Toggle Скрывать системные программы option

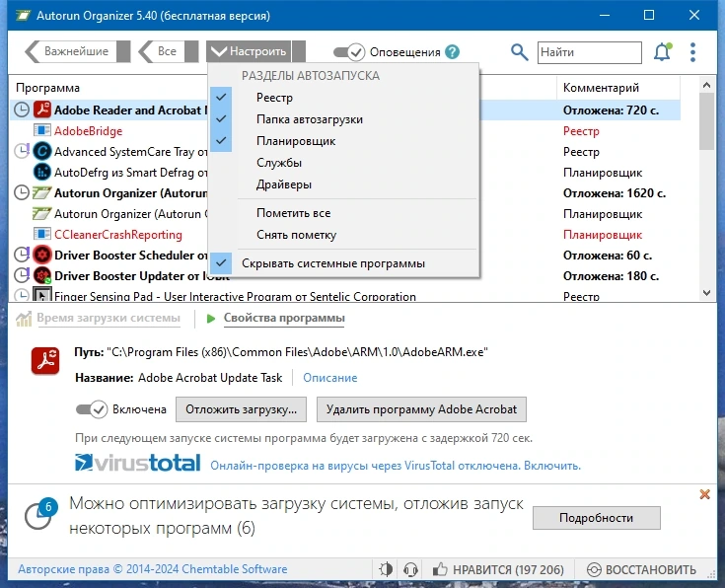click(344, 263)
